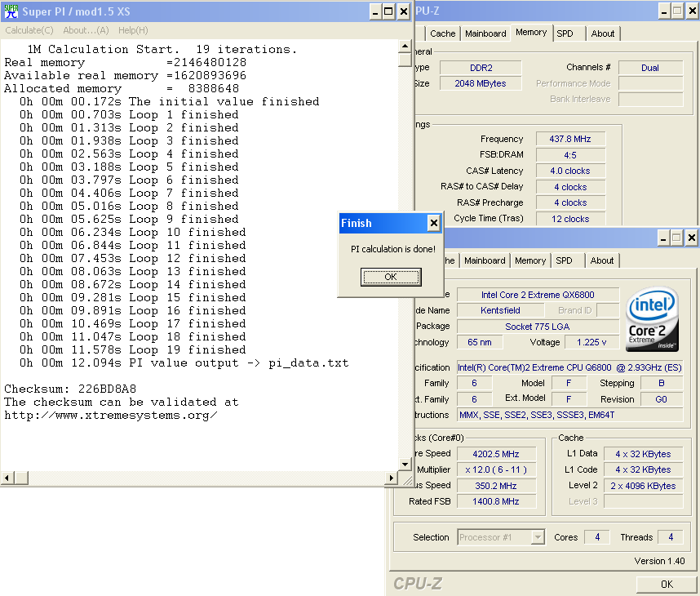Click the Intel Core 2 Extreme logo
The image size is (700, 596).
[x=652, y=318]
